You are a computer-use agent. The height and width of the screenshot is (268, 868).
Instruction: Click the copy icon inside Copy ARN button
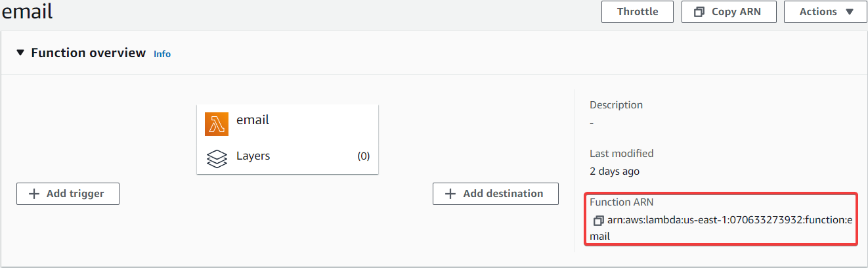click(699, 12)
